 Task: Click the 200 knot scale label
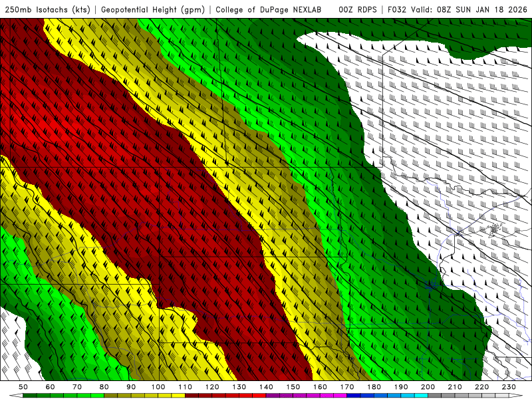428,387
